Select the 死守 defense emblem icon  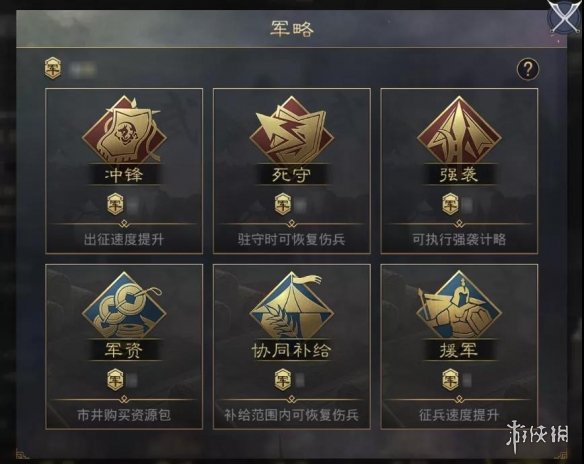pyautogui.click(x=292, y=130)
